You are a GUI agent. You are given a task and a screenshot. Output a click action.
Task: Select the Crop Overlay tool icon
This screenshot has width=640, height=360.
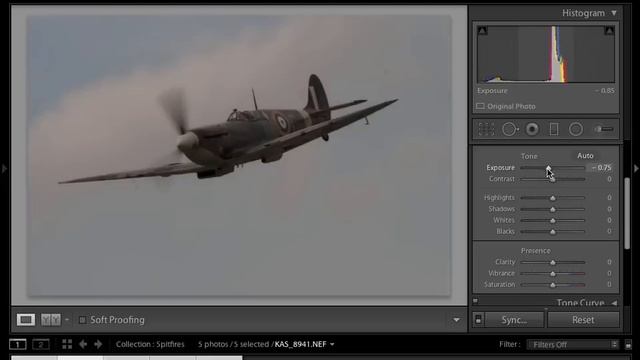[486, 129]
